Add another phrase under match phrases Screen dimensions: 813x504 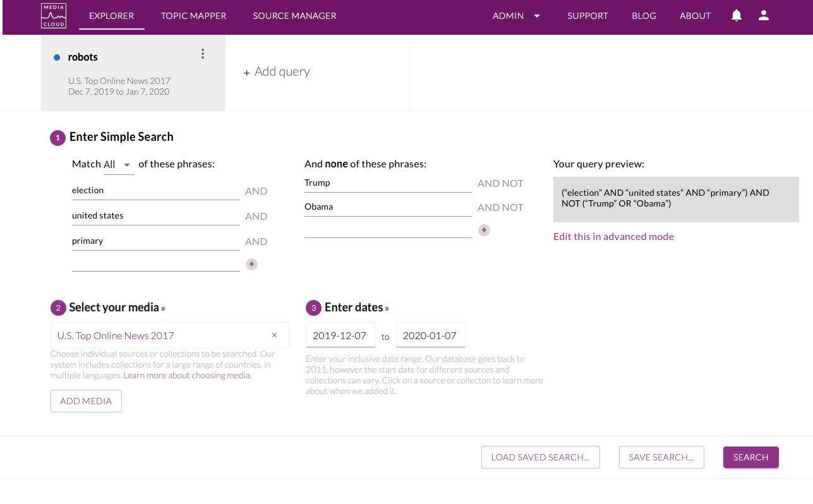pos(251,264)
